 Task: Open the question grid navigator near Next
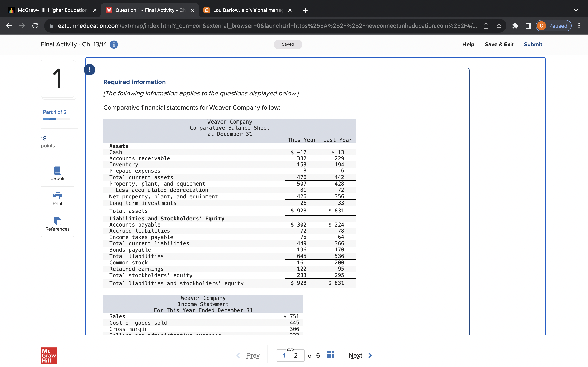330,355
